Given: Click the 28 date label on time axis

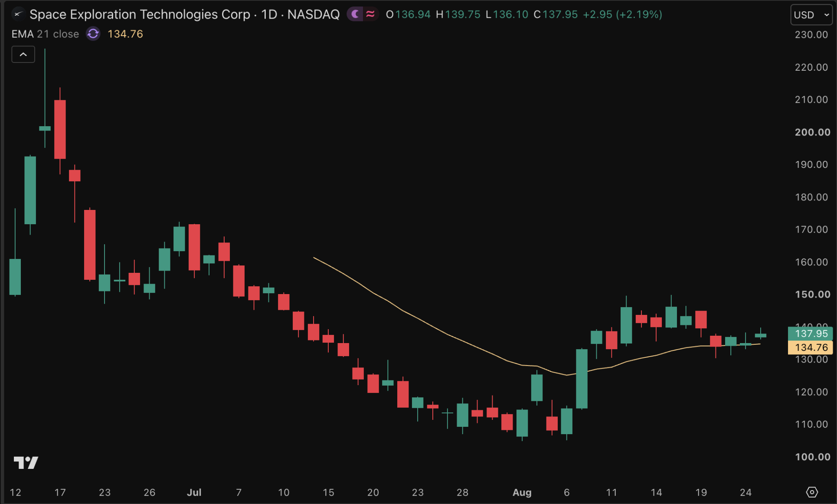Looking at the screenshot, I should 462,492.
